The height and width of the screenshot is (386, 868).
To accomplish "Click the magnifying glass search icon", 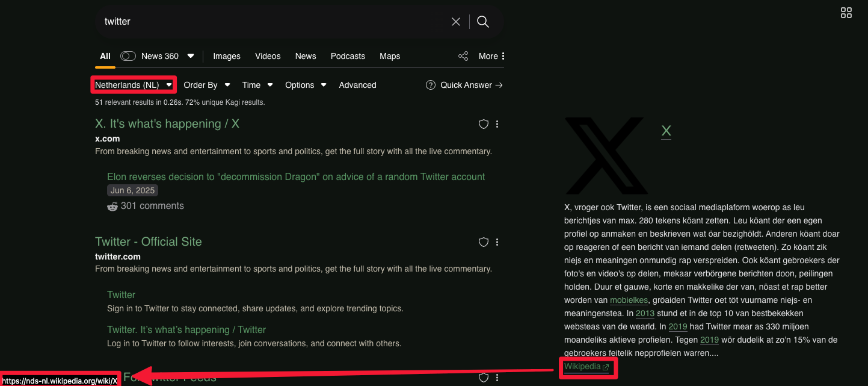I will [x=482, y=22].
